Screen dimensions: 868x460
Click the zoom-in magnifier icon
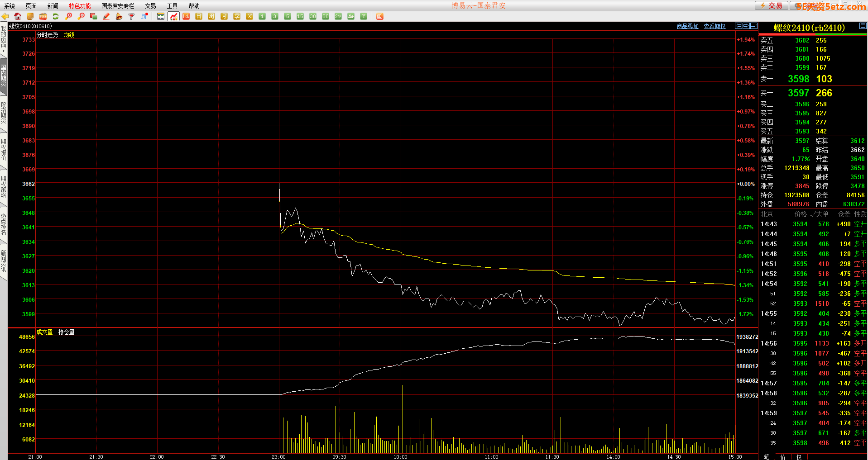pos(68,16)
